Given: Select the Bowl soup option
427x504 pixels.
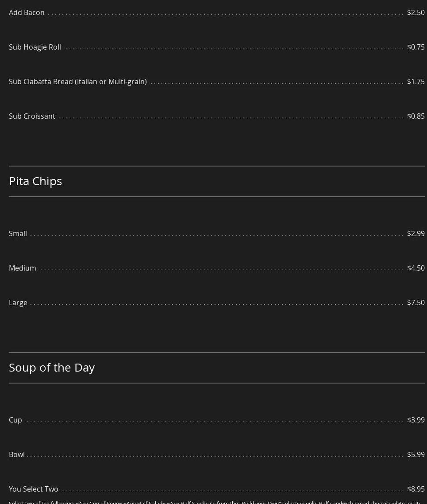Looking at the screenshot, I should [17, 454].
